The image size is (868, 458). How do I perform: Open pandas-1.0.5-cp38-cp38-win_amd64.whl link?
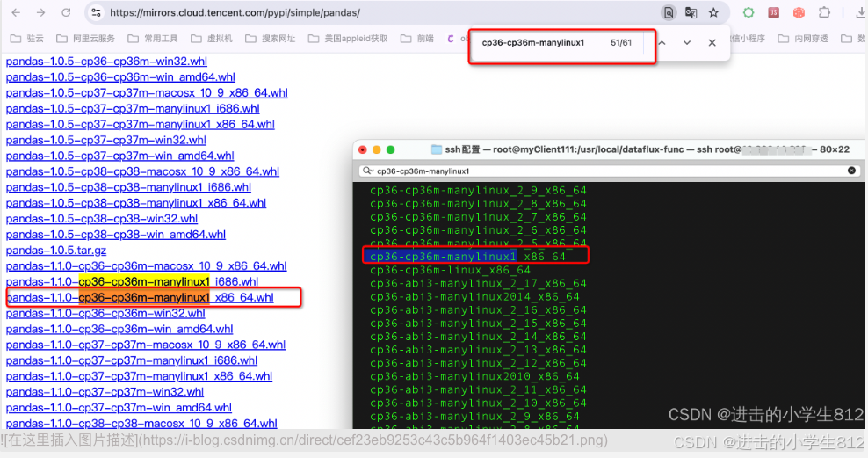coord(116,234)
